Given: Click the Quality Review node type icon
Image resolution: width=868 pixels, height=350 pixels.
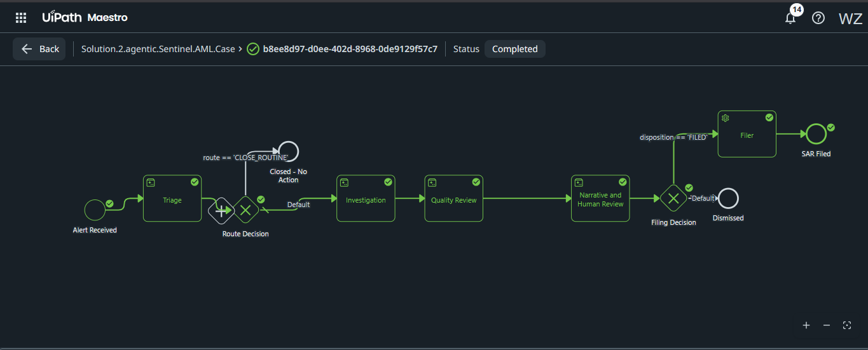Looking at the screenshot, I should click(432, 183).
